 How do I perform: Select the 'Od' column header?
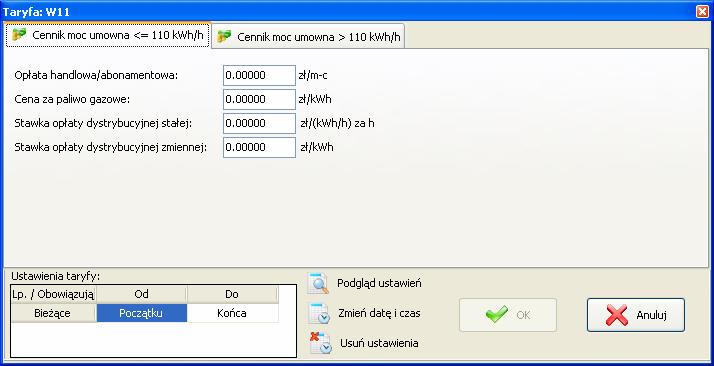[x=142, y=295]
